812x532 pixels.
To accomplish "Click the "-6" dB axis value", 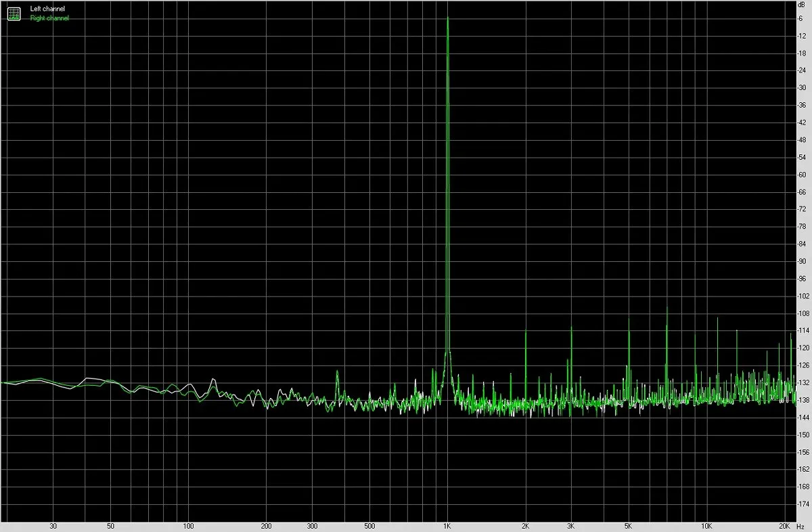I will pos(801,18).
